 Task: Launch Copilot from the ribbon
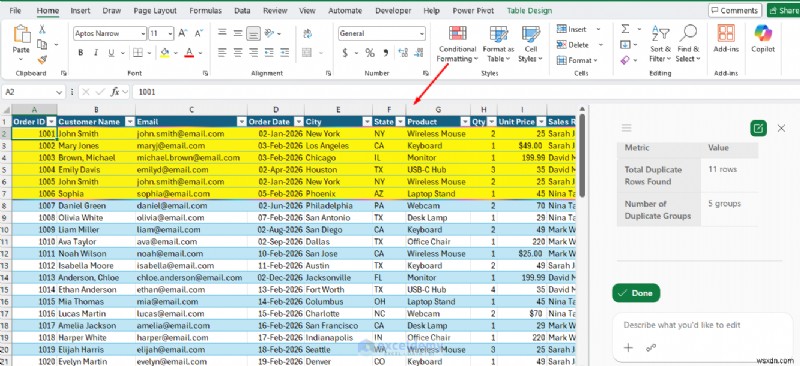tap(763, 38)
